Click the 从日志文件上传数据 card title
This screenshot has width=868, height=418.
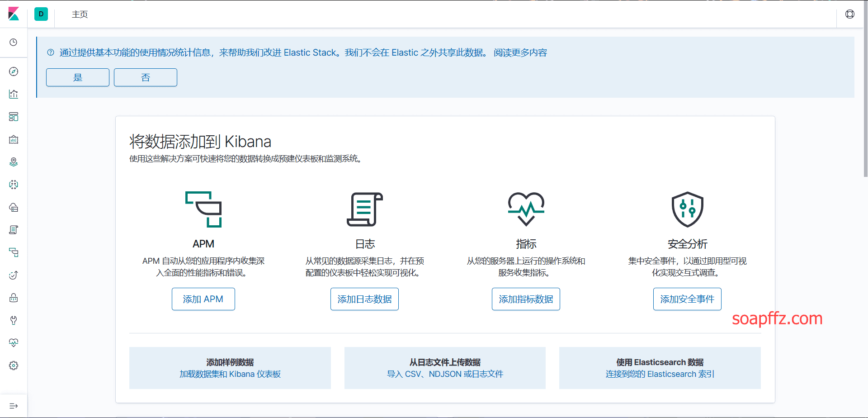(445, 362)
